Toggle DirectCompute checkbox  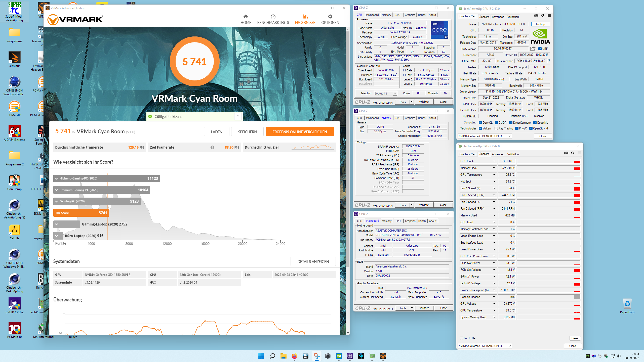click(x=511, y=123)
